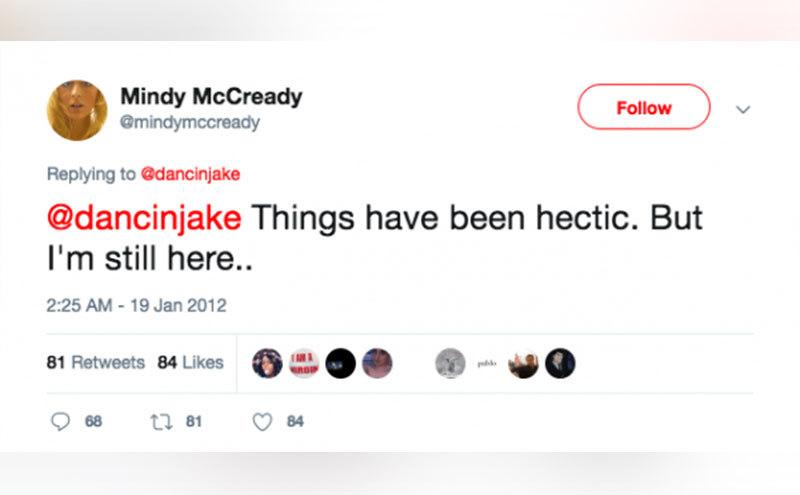The image size is (800, 495).
Task: Click the black circular liker avatar
Action: 341,363
